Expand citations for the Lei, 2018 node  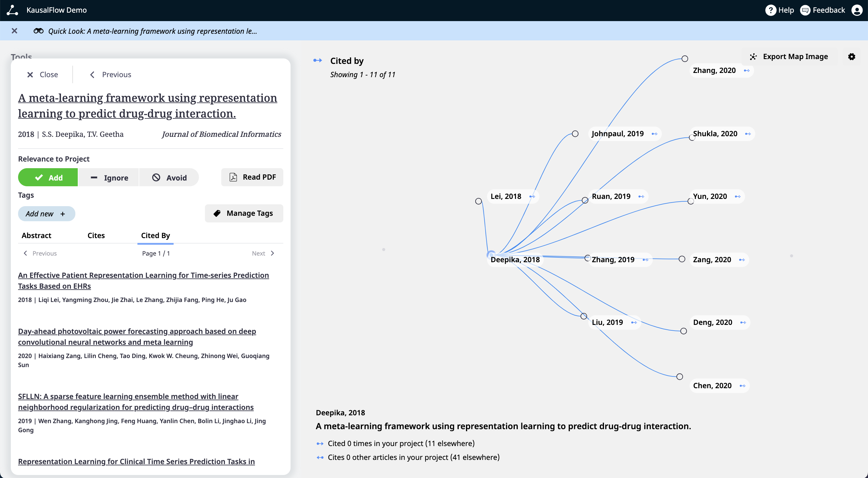tap(533, 197)
